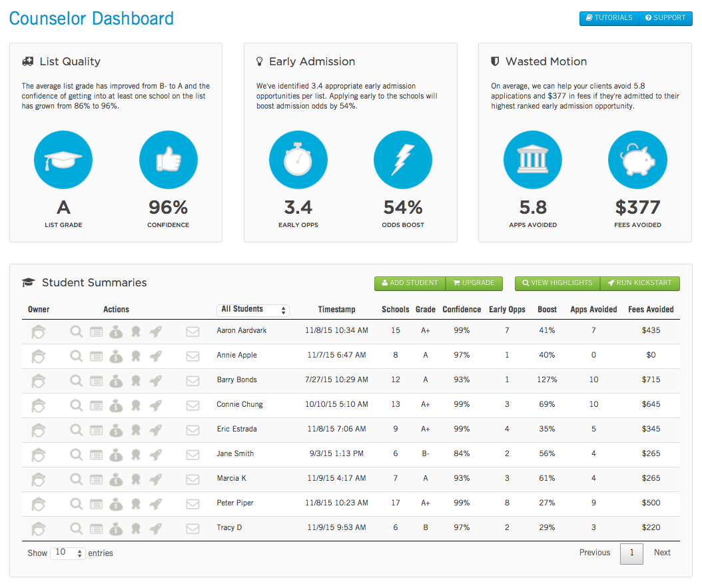Click the Counselor Dashboard heading

pos(91,19)
